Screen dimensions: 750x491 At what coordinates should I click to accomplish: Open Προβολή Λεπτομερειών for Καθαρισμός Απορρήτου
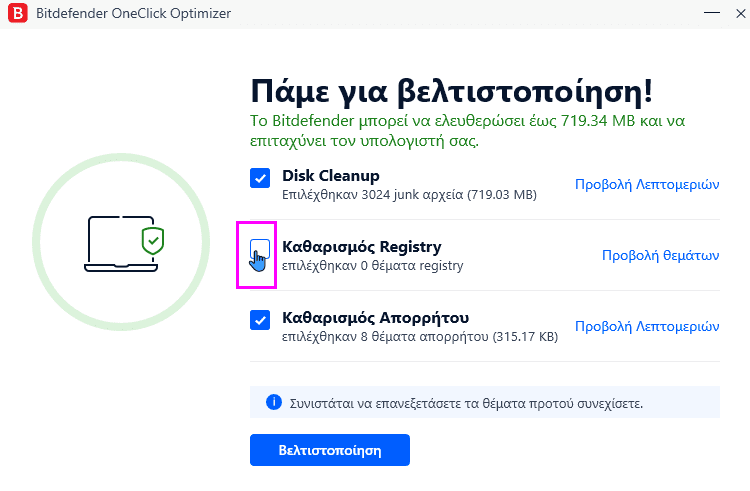647,327
